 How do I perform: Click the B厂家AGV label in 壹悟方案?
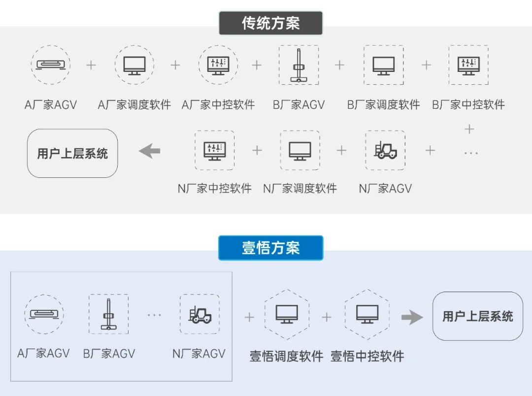click(x=109, y=354)
